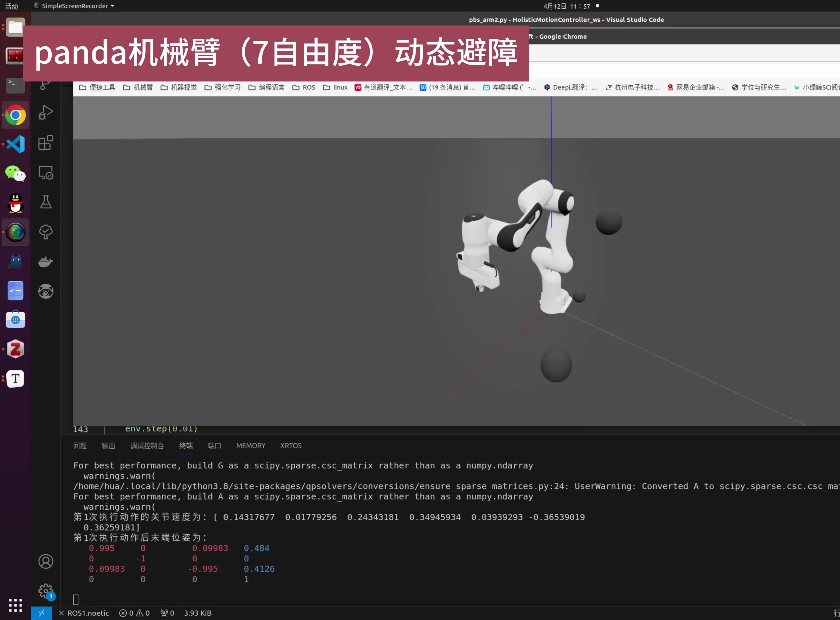Screen dimensions: 840x620
Task: Open Run and Debug view in VS Code
Action: [46, 113]
